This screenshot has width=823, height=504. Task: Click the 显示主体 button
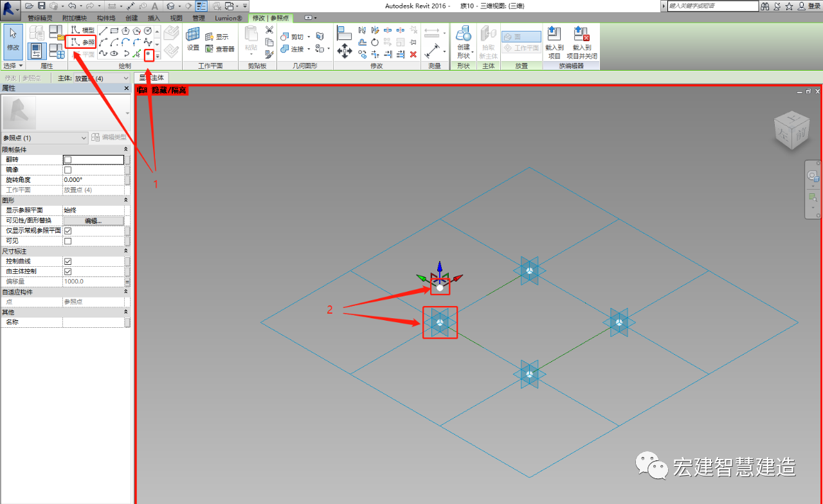(x=152, y=78)
